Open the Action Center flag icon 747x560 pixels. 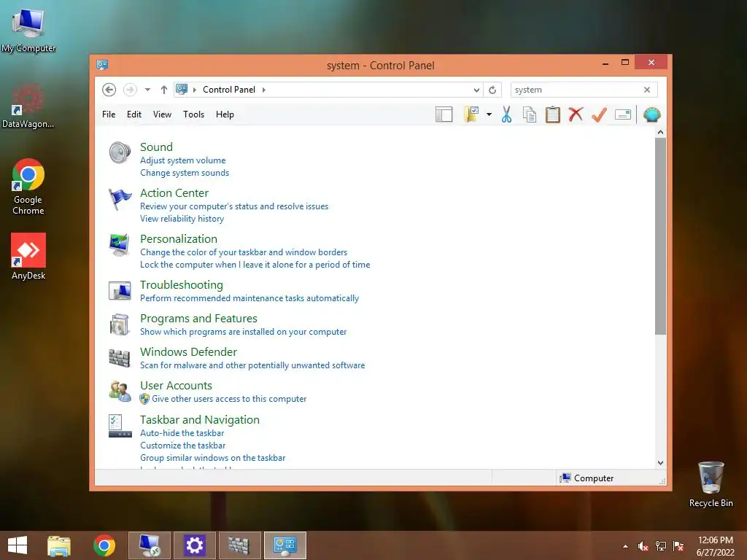pos(120,198)
